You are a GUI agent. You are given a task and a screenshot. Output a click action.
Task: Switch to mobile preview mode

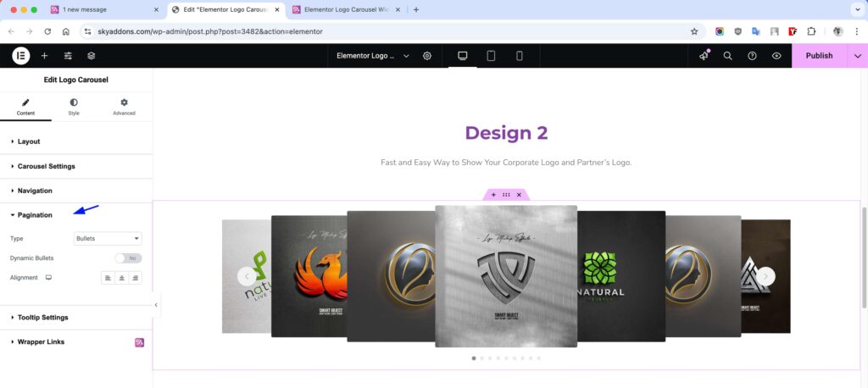coord(520,56)
